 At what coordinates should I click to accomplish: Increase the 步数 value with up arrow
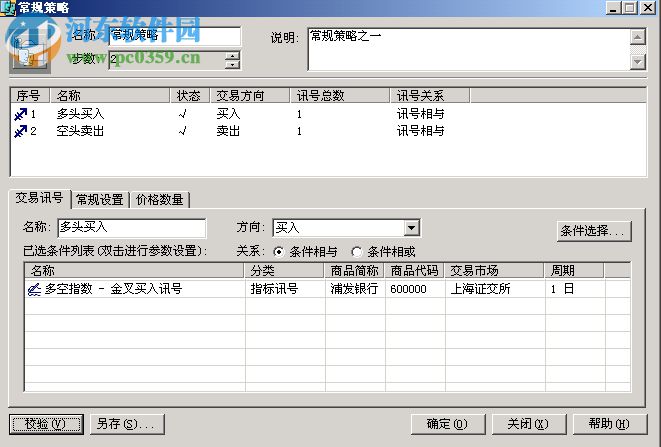232,56
